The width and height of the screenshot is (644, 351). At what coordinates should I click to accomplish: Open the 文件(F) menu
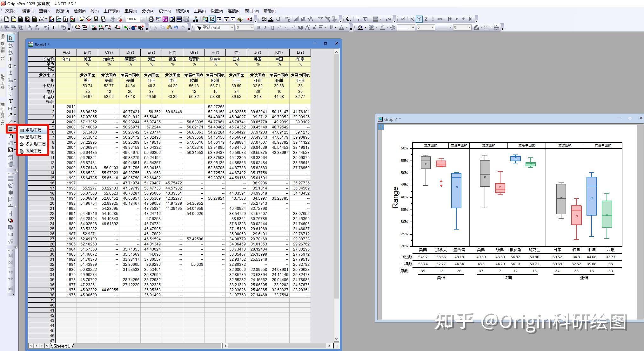(11, 11)
